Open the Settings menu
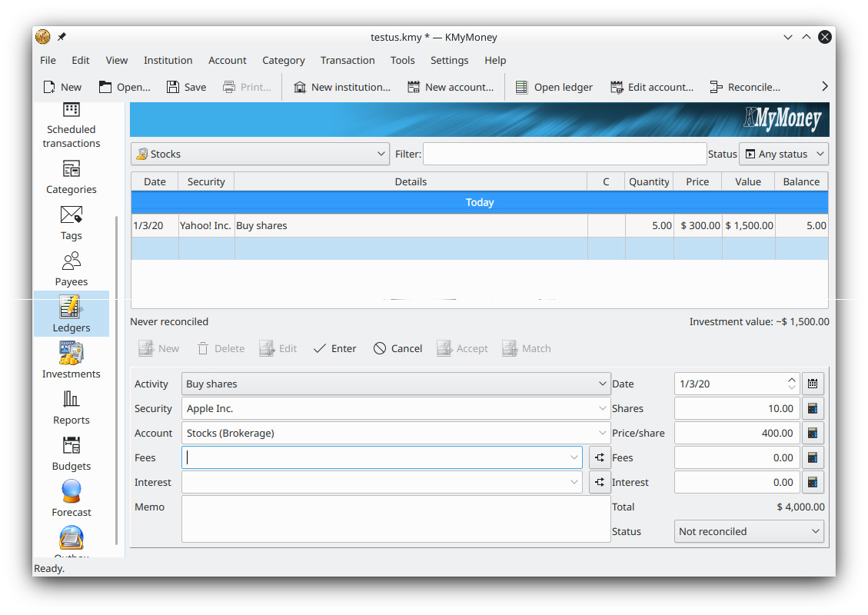Image resolution: width=868 pixels, height=615 pixels. click(x=449, y=60)
